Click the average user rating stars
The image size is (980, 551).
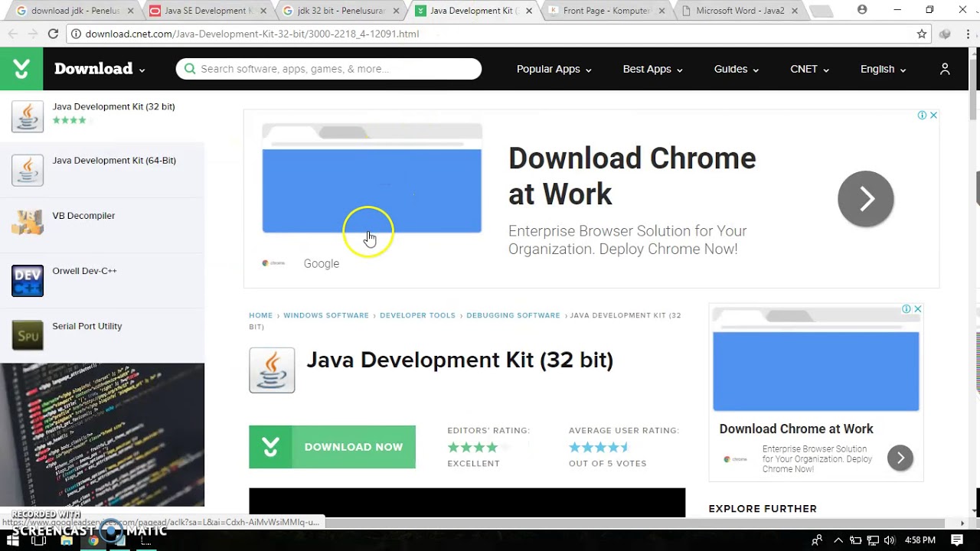coord(599,447)
